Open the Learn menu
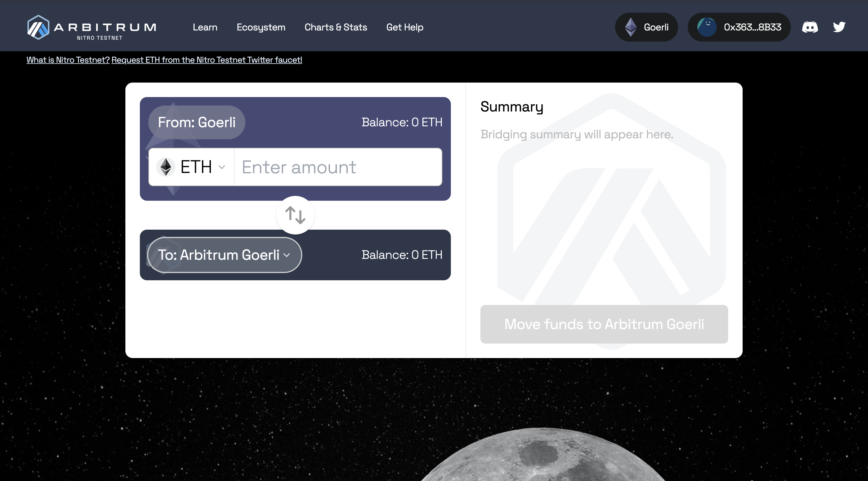This screenshot has height=481, width=868. point(205,27)
